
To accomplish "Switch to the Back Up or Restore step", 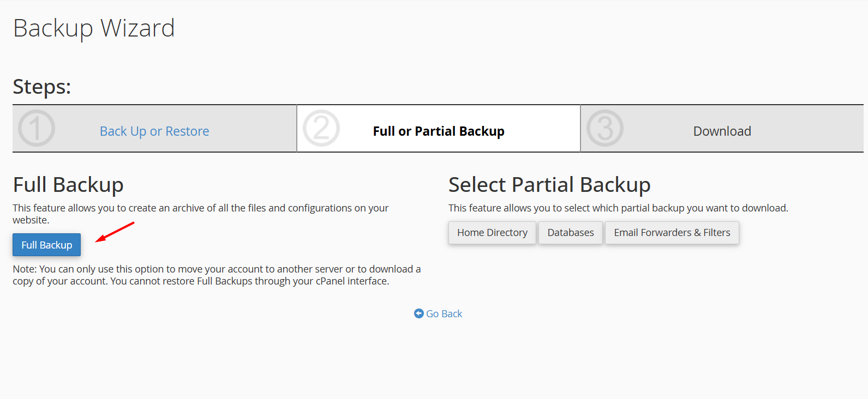I will tap(154, 131).
